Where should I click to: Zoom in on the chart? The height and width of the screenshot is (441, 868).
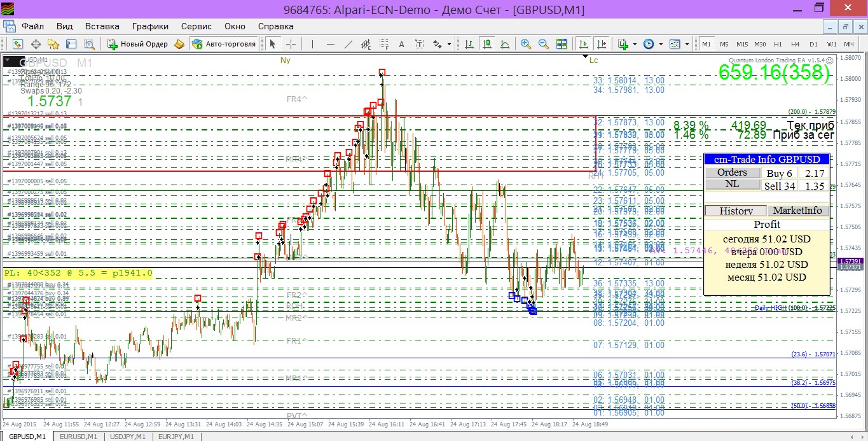pyautogui.click(x=526, y=44)
